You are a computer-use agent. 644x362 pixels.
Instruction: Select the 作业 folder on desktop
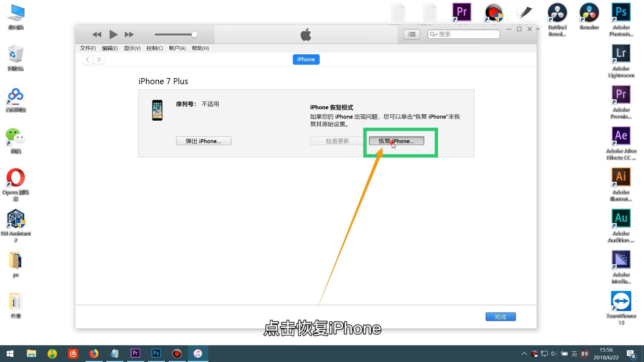click(16, 306)
